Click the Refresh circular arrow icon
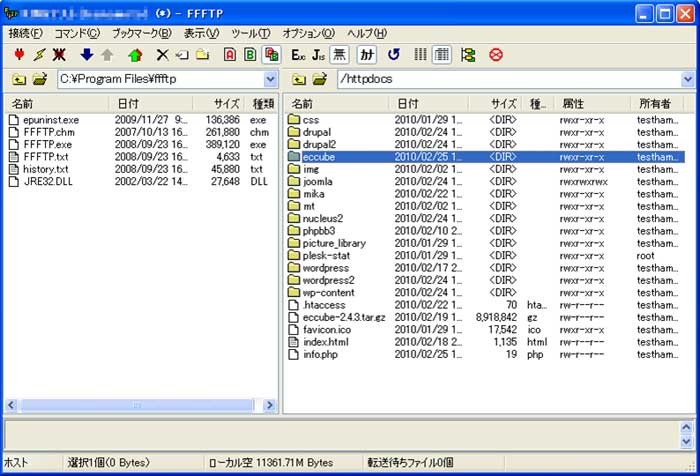The height and width of the screenshot is (476, 700). pyautogui.click(x=394, y=54)
